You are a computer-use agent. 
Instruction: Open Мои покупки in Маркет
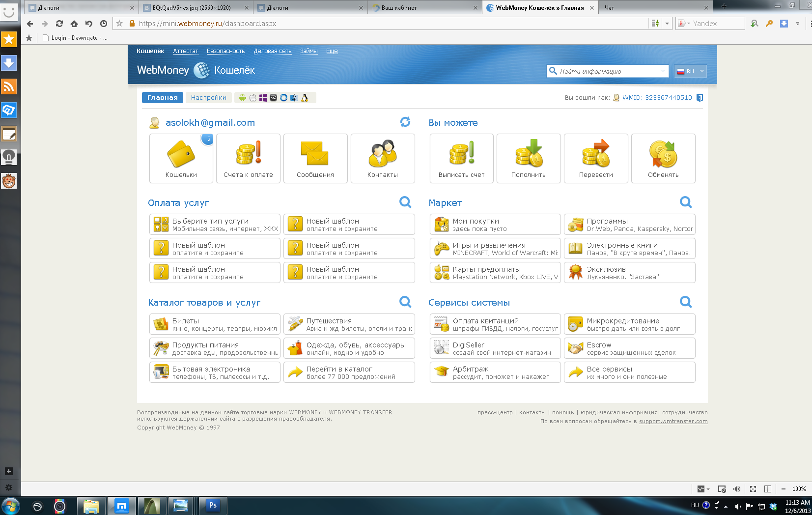pos(495,225)
